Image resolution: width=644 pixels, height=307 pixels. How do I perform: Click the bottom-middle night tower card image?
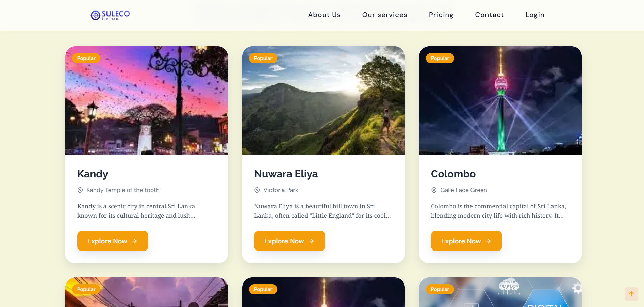[x=324, y=292]
